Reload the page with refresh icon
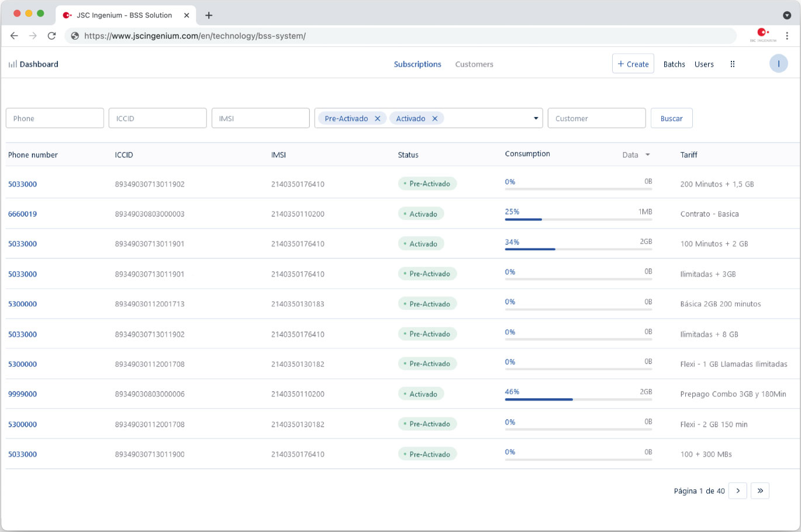Screen dimensions: 801x532 (51, 36)
